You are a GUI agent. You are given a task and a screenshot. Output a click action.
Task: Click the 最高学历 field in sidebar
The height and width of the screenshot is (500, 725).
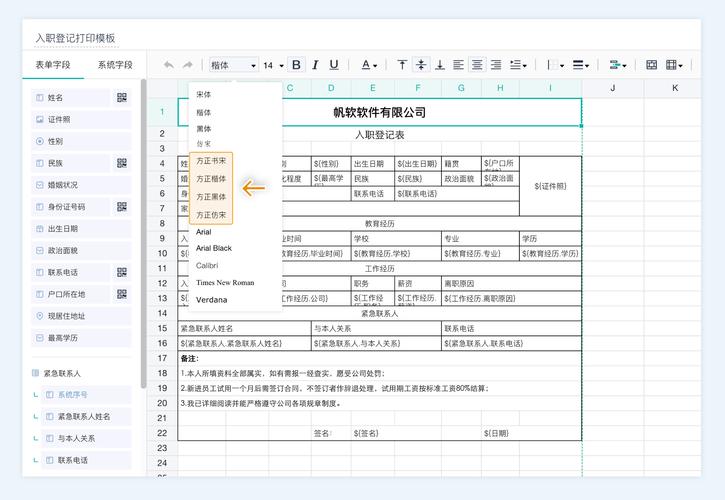pyautogui.click(x=81, y=338)
